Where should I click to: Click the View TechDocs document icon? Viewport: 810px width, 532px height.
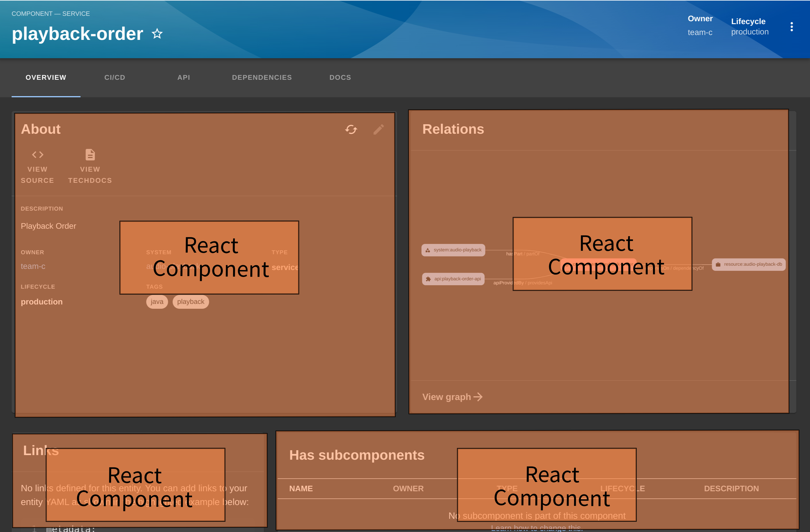(x=90, y=155)
